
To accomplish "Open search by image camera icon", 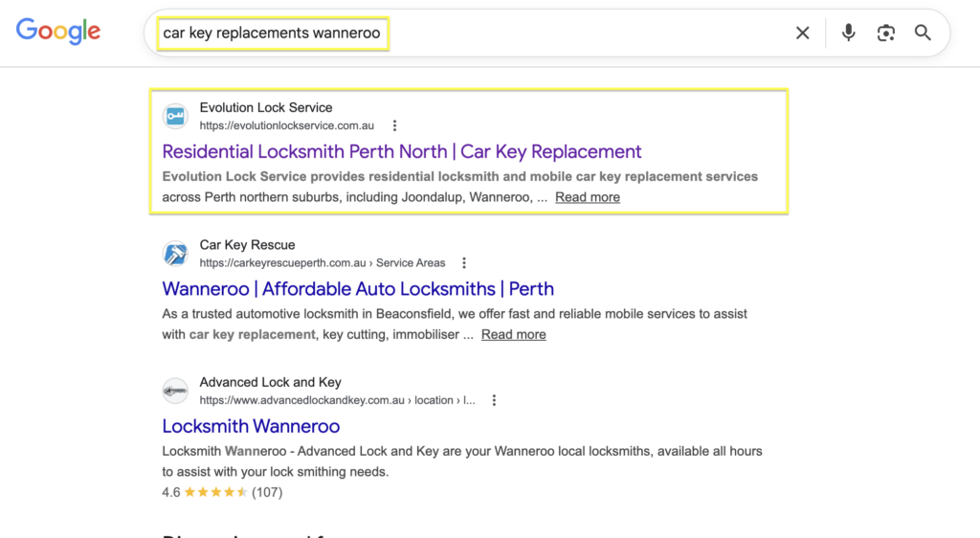I will [x=885, y=34].
